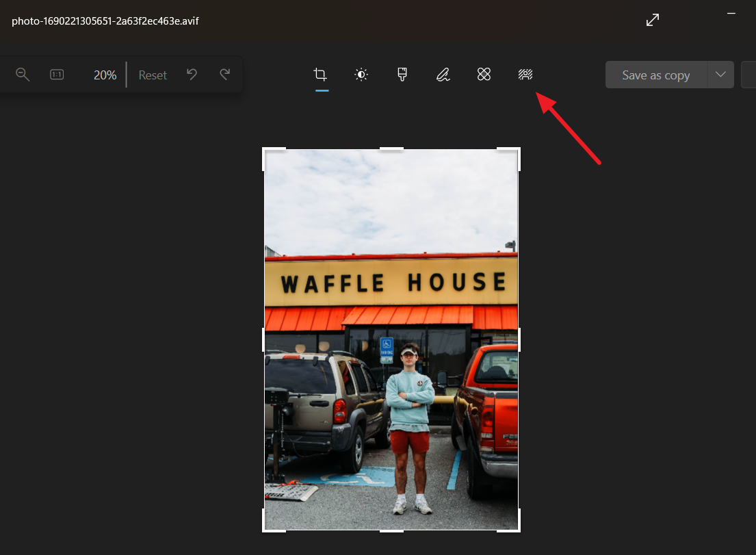
Task: Click the 20% zoom value
Action: [105, 75]
